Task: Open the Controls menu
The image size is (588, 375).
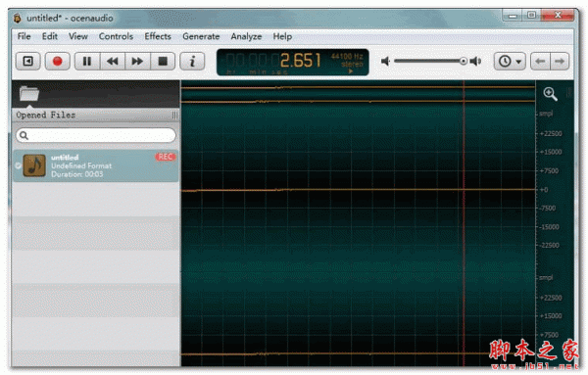Action: pyautogui.click(x=116, y=36)
